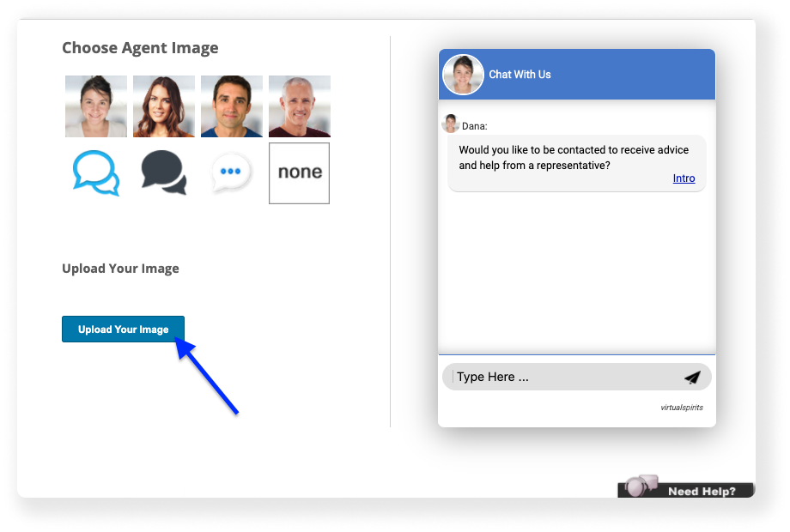Click the small Dana avatar in chat

pos(450,124)
